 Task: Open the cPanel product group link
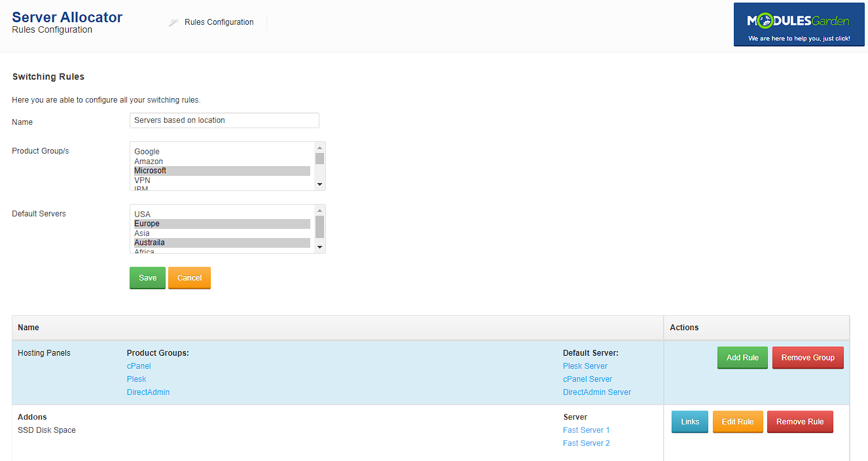coord(139,366)
